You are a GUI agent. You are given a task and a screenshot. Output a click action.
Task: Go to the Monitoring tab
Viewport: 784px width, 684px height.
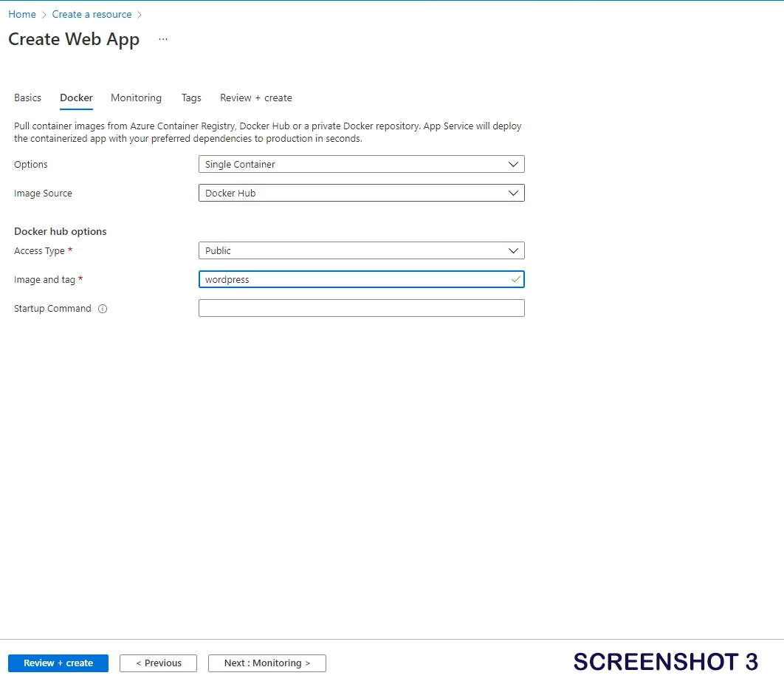coord(136,98)
